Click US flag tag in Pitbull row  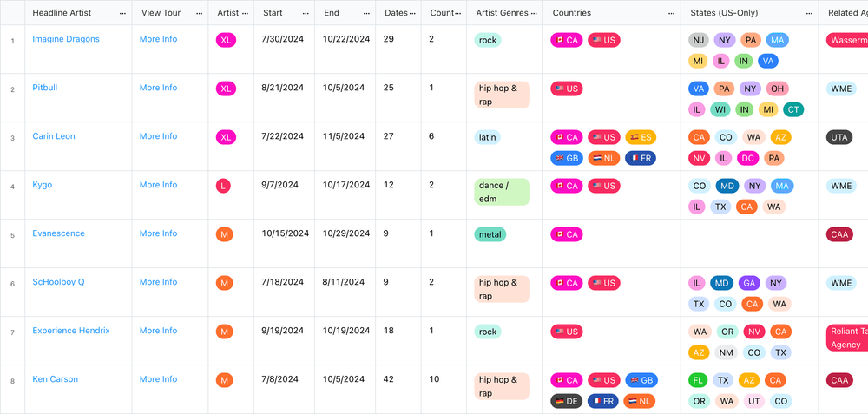click(x=567, y=89)
